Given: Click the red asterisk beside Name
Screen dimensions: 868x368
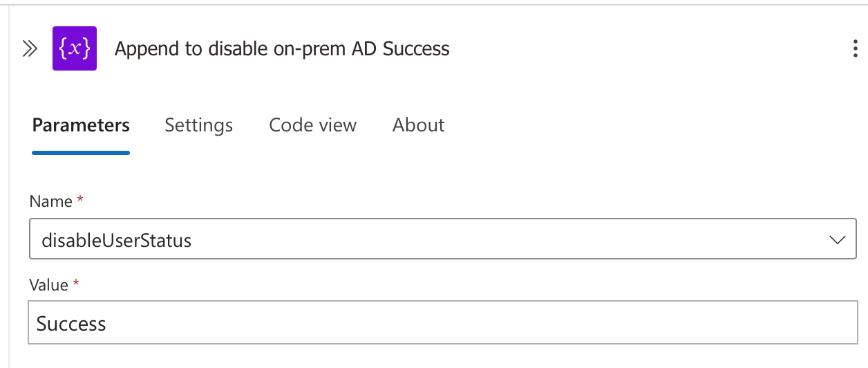Looking at the screenshot, I should [x=80, y=199].
